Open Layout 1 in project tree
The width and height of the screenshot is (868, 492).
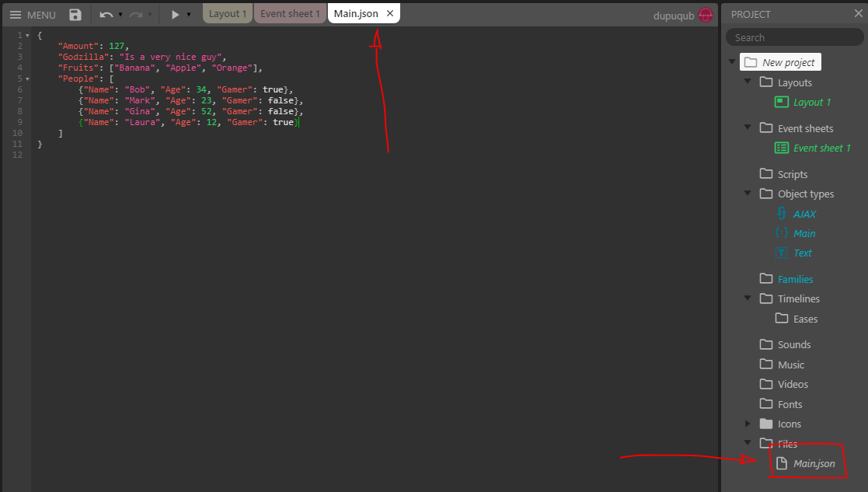(x=811, y=103)
